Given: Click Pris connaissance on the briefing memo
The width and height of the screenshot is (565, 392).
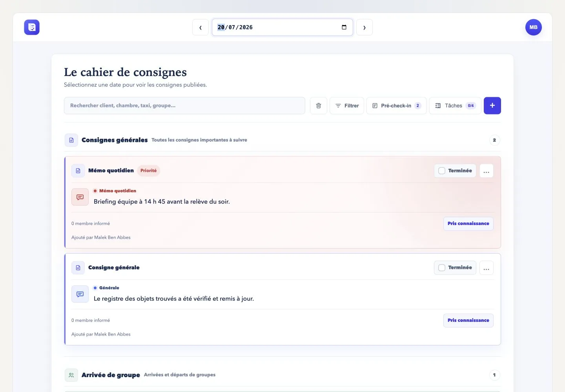Looking at the screenshot, I should coord(468,224).
